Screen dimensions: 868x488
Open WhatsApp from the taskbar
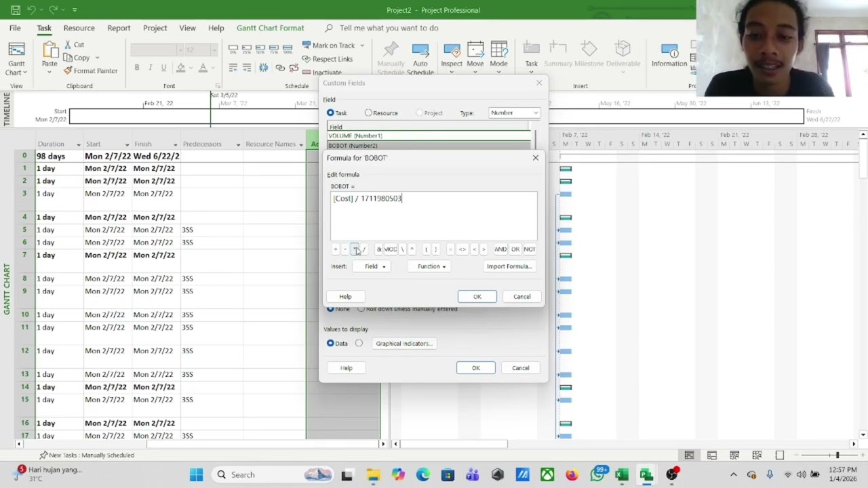click(x=597, y=474)
